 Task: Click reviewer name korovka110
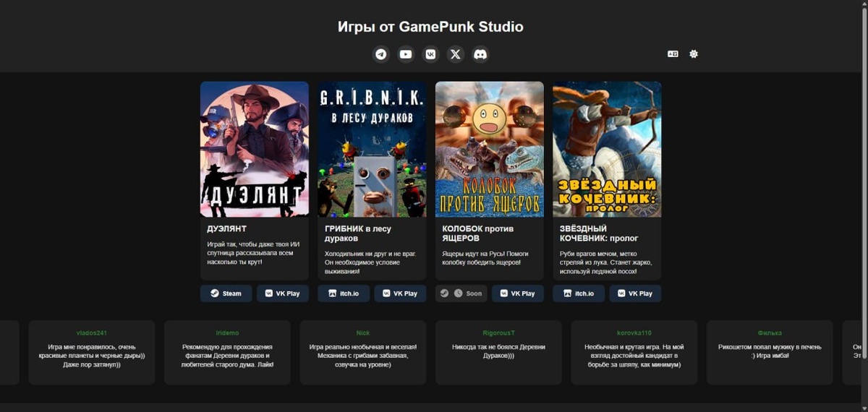click(634, 332)
